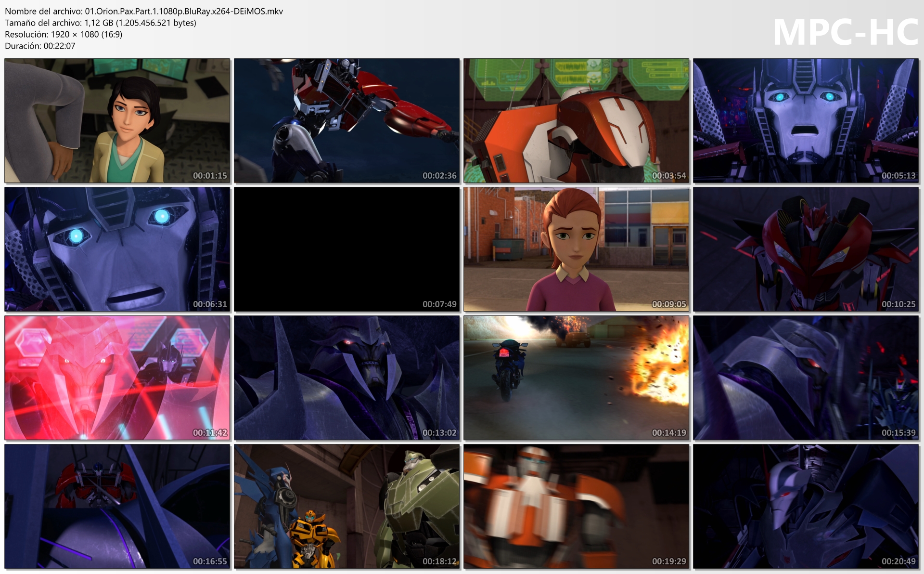Select the thumbnail timestamped 00:20:49

coord(806,507)
